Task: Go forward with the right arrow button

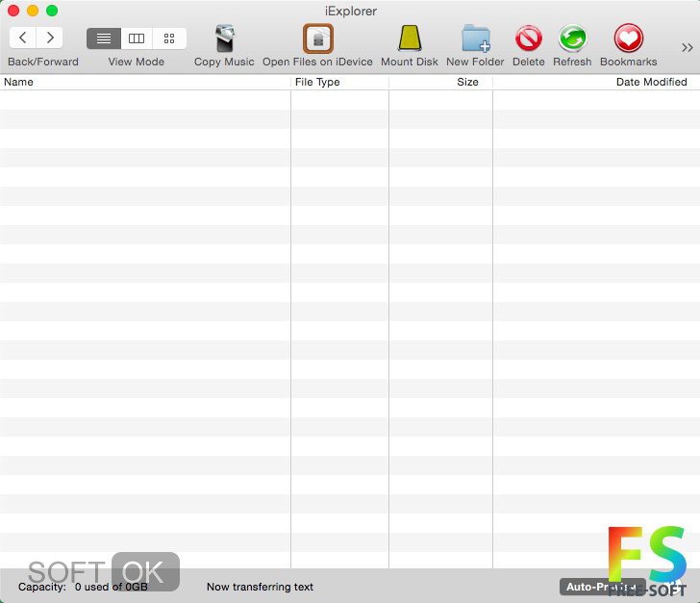Action: point(50,38)
